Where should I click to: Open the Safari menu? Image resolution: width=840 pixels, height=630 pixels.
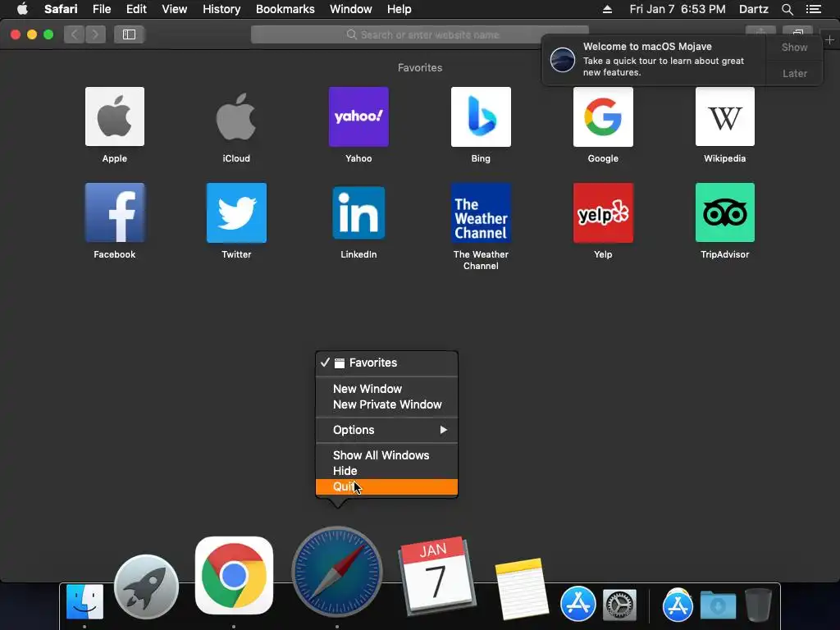pyautogui.click(x=61, y=9)
